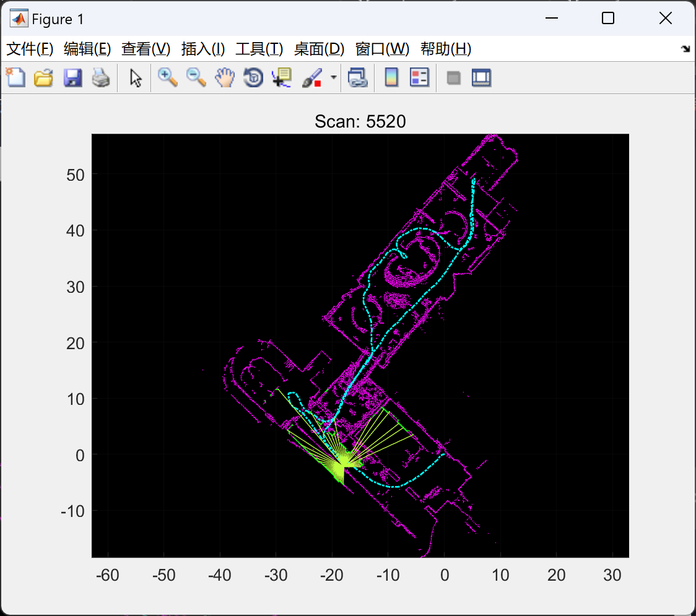This screenshot has height=616, width=696.
Task: Select the Data Cursor tool
Action: click(282, 77)
